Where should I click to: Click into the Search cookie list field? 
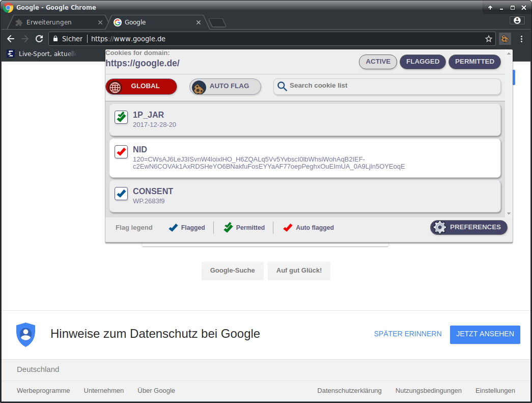click(x=392, y=86)
